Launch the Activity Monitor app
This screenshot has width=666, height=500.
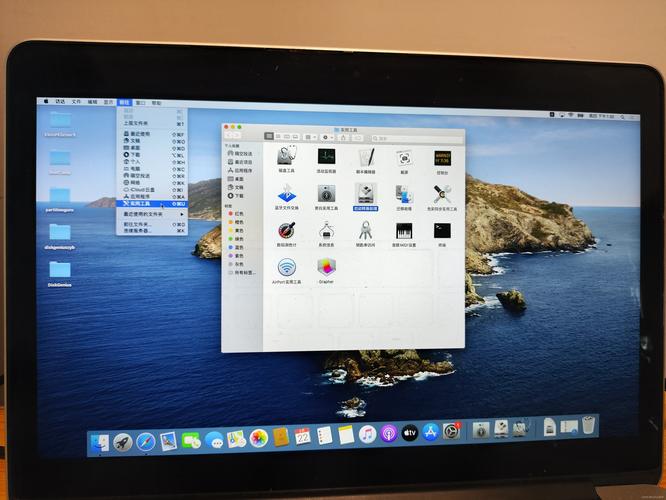coord(326,157)
